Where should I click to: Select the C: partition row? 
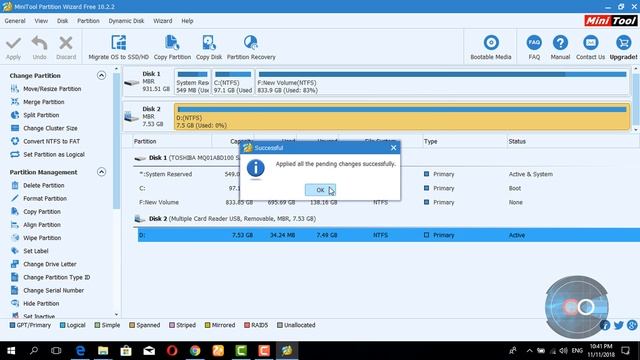pos(389,188)
